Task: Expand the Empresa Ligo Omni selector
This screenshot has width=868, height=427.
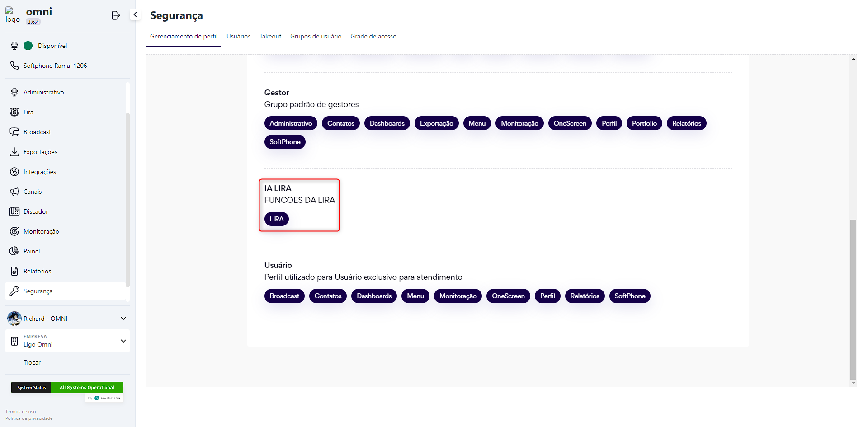Action: click(x=123, y=341)
